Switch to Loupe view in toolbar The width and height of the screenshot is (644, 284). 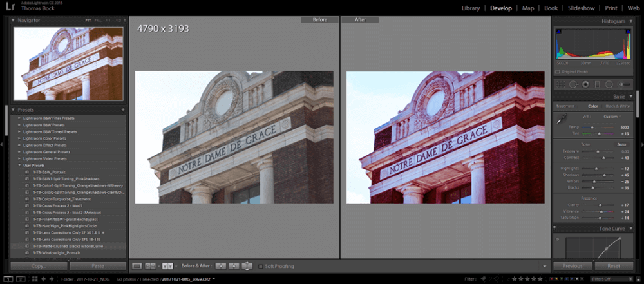click(137, 265)
